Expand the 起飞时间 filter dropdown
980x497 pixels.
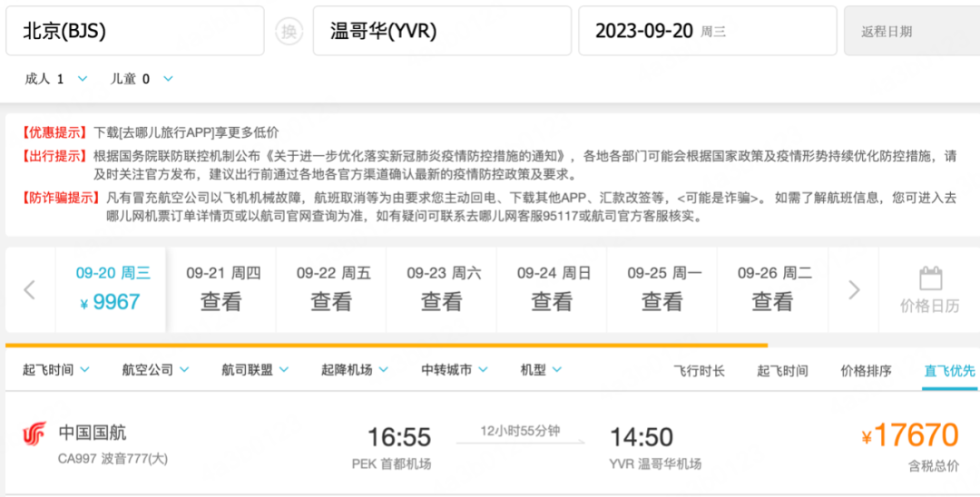click(x=56, y=370)
